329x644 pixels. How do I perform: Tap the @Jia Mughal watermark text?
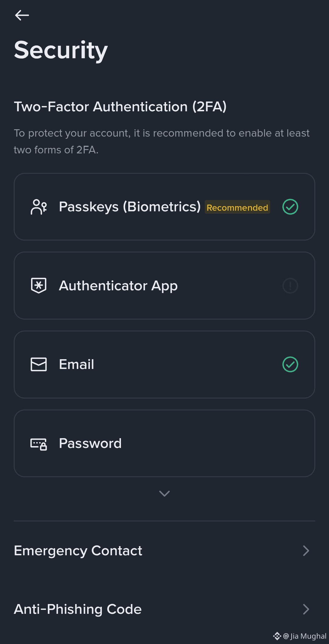(305, 636)
